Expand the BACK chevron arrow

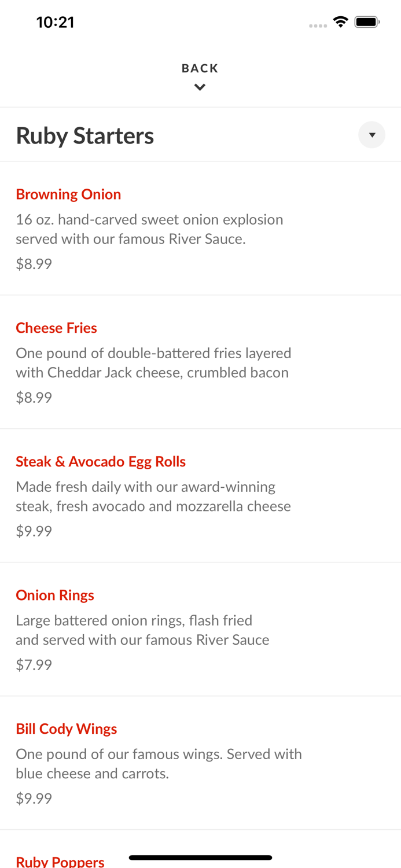click(200, 87)
